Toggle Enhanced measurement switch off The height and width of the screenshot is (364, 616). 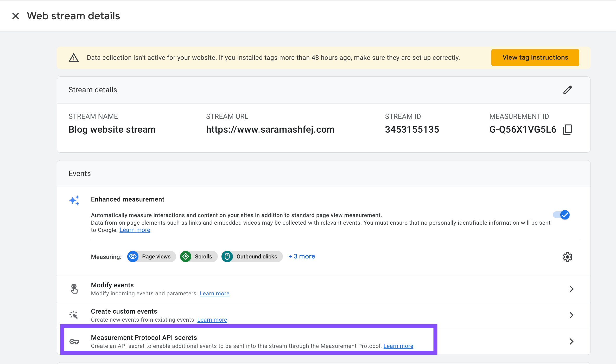tap(561, 215)
